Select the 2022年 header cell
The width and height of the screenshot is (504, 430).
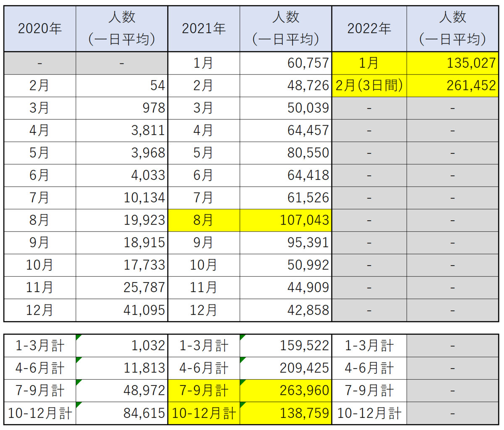[x=369, y=29]
